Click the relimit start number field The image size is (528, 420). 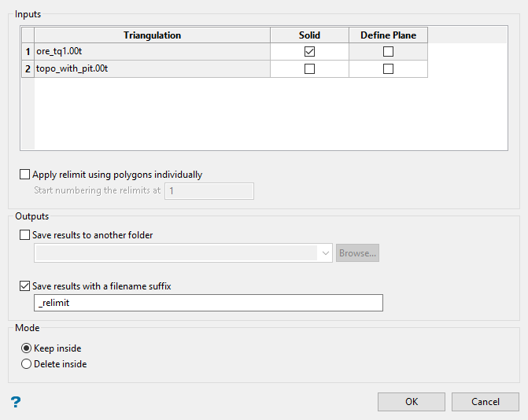[x=209, y=191]
